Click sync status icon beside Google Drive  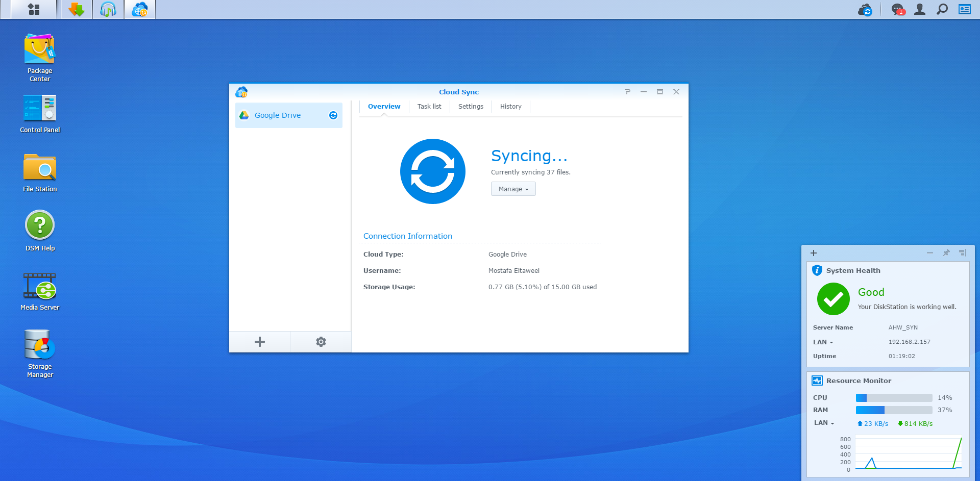pyautogui.click(x=333, y=115)
